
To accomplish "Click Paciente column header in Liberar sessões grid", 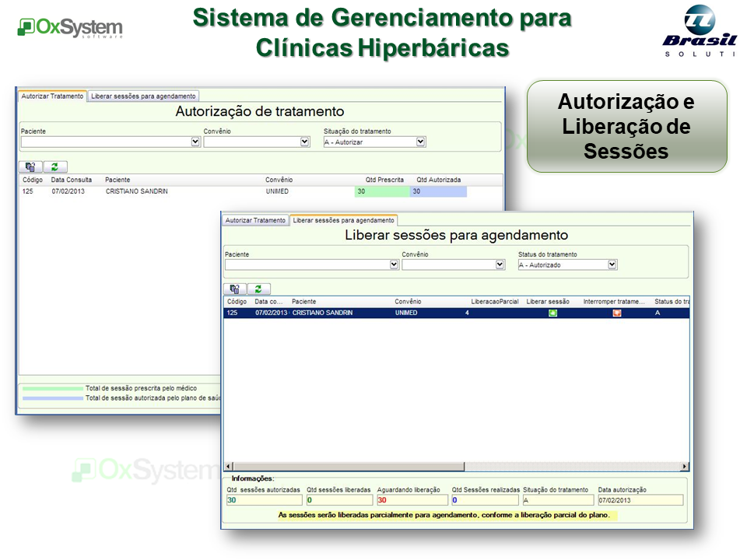I will 304,302.
